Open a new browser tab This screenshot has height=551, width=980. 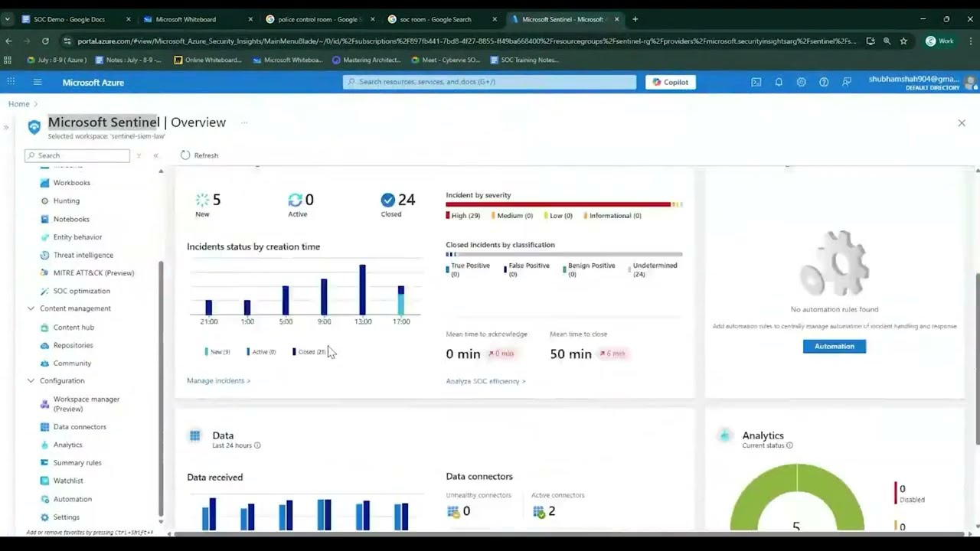pyautogui.click(x=635, y=19)
